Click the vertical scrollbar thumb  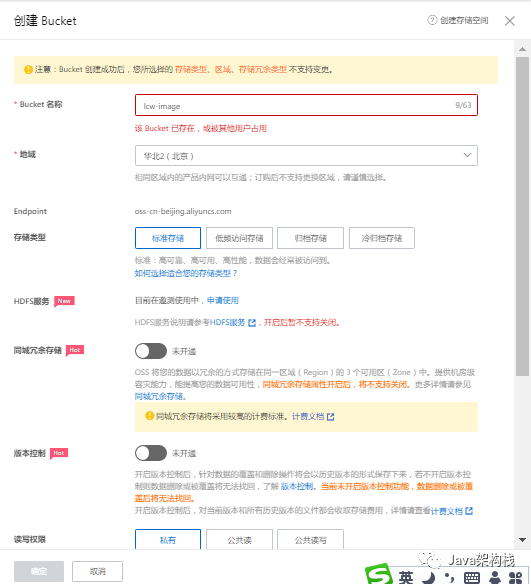click(x=522, y=216)
